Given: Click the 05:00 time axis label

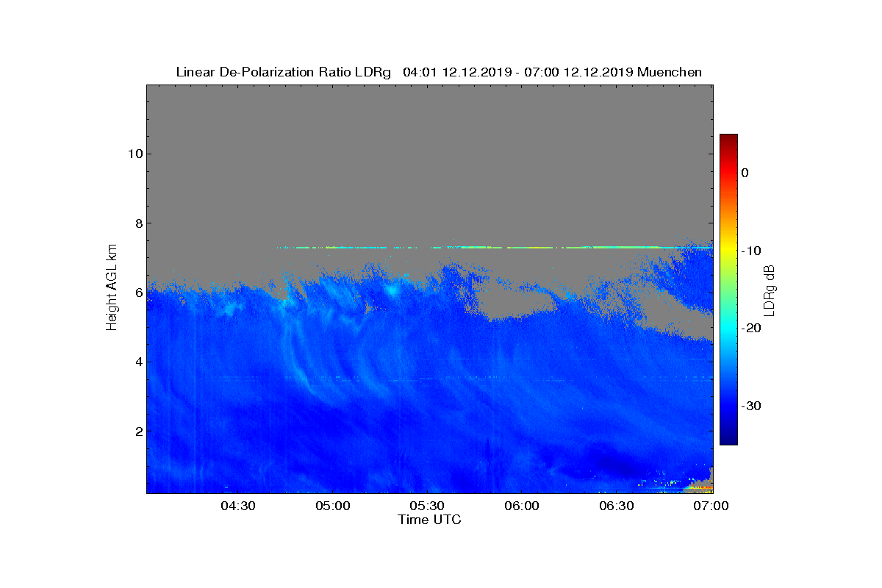Looking at the screenshot, I should pos(332,506).
